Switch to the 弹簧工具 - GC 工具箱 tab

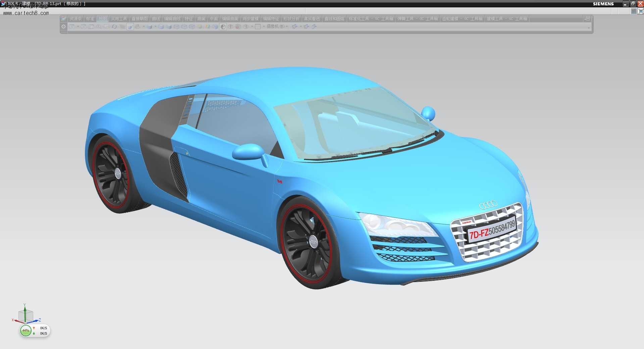pyautogui.click(x=417, y=18)
